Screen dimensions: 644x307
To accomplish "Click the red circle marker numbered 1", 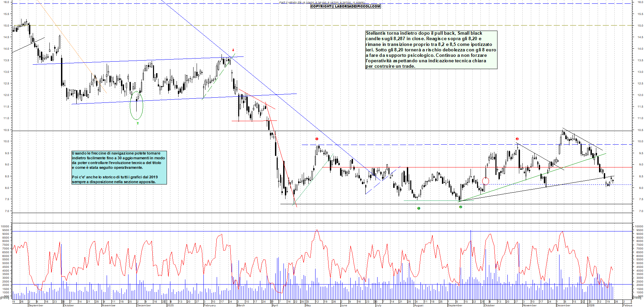I will (317, 139).
